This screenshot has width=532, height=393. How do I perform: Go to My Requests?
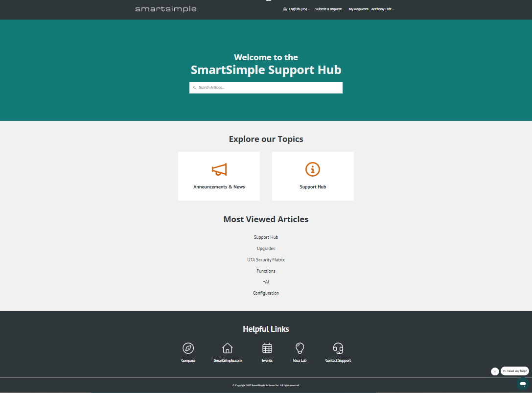[x=358, y=9]
